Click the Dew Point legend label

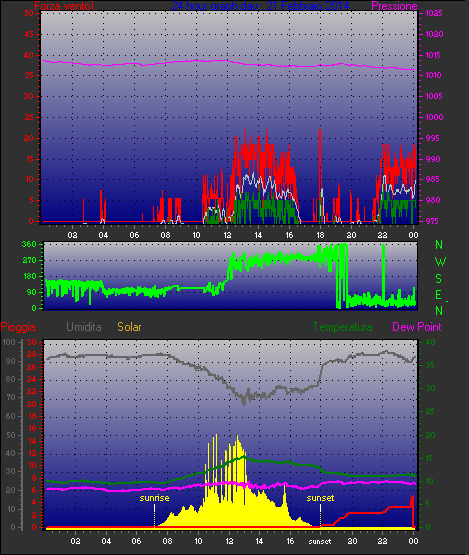pyautogui.click(x=417, y=327)
